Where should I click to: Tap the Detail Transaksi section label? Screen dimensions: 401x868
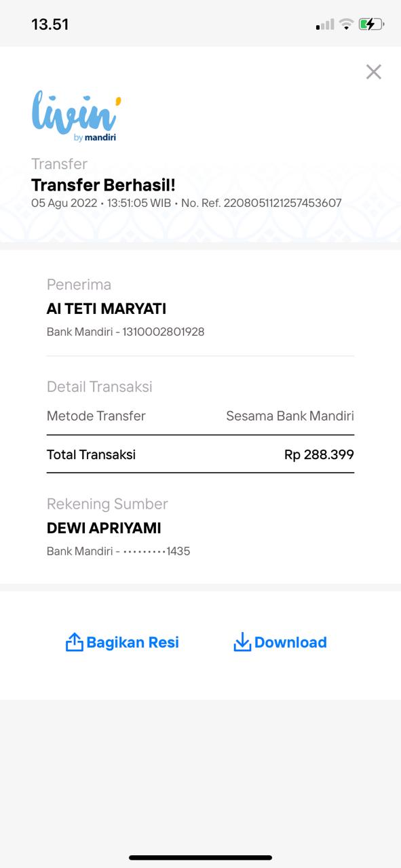[100, 387]
